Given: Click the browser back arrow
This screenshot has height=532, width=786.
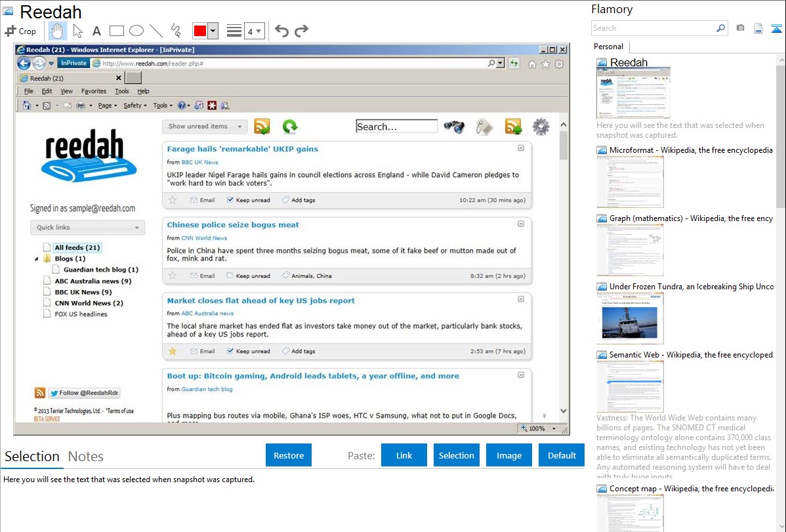Looking at the screenshot, I should (24, 63).
